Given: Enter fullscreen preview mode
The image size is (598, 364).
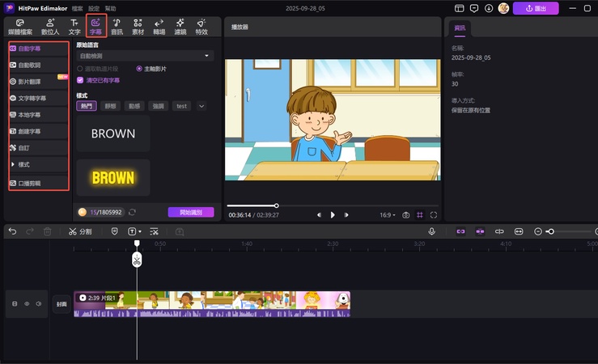Looking at the screenshot, I should (x=434, y=215).
